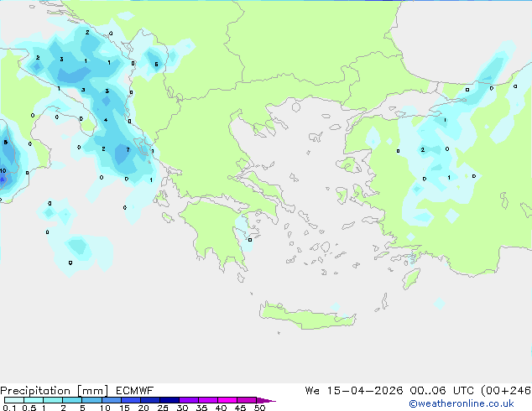The image size is (532, 411).
Task: Click the "We 15-04-2026" date text
Action: [x=354, y=391]
